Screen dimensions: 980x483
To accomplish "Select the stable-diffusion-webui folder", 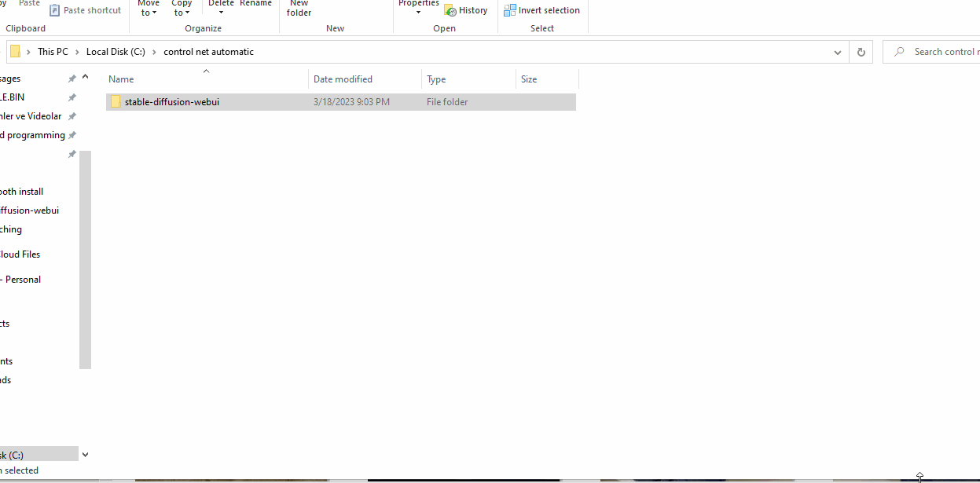I will [172, 101].
